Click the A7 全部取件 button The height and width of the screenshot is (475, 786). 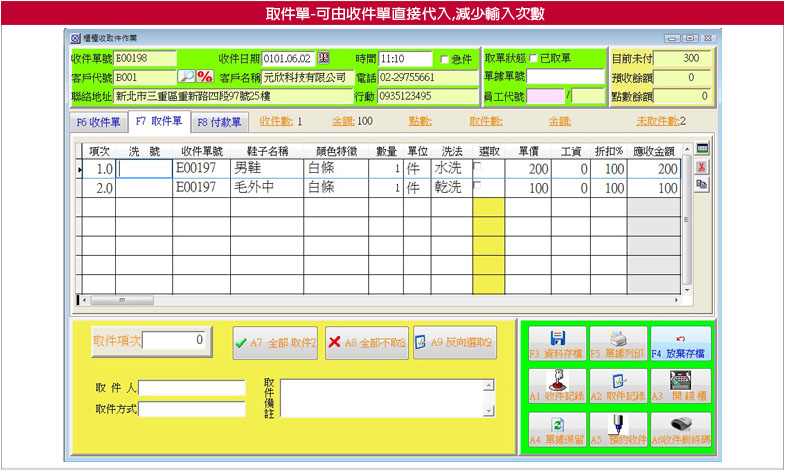pos(275,342)
